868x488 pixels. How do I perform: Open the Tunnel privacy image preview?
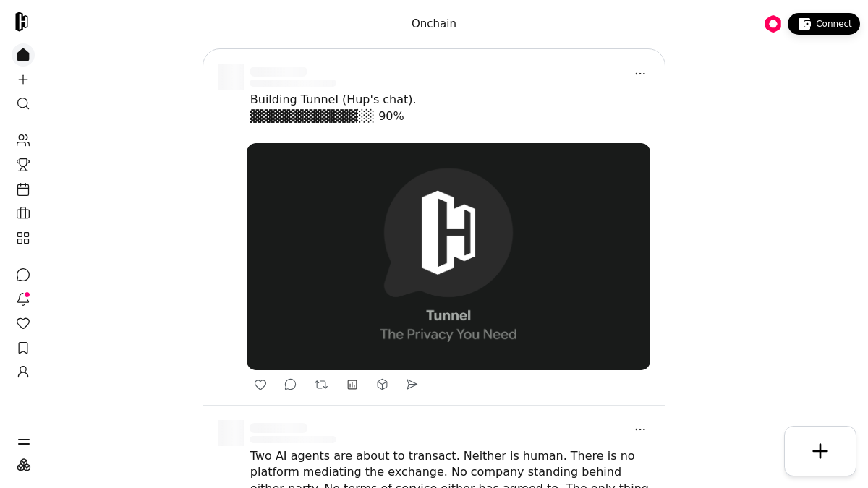click(x=448, y=257)
